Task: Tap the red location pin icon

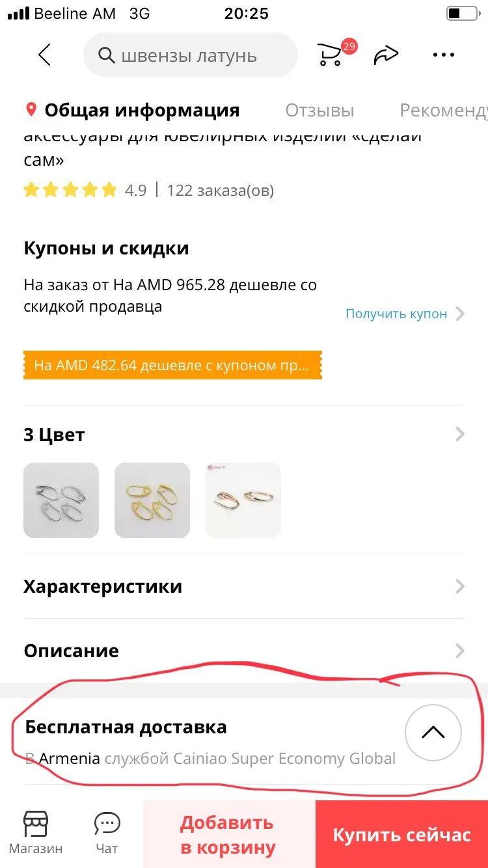Action: click(x=31, y=109)
